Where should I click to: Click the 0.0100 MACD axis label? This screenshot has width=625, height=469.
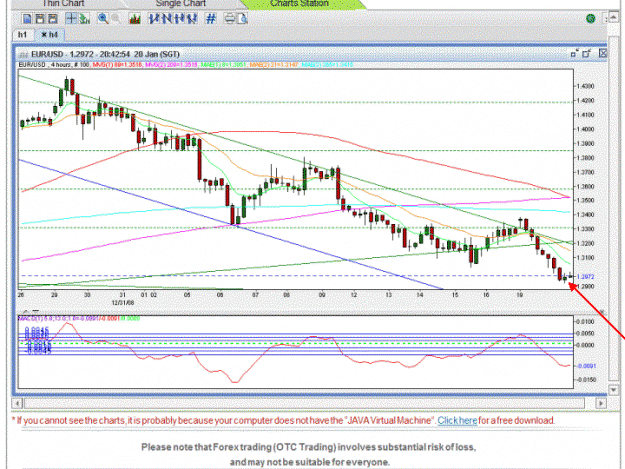click(587, 322)
